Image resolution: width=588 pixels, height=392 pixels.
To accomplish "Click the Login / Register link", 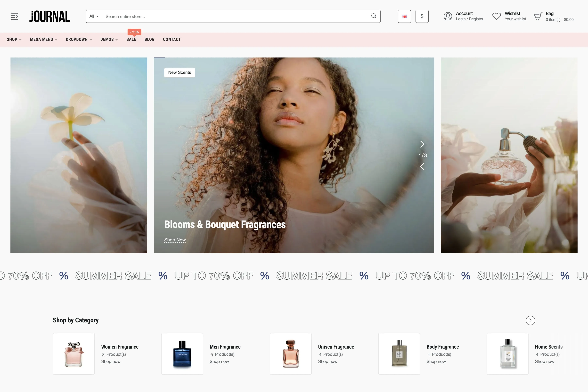I will [469, 19].
